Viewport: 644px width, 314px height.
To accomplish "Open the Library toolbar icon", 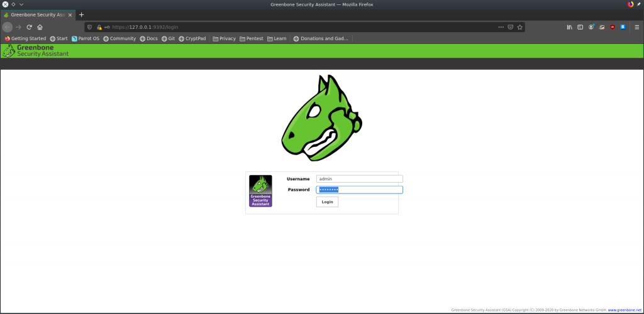I will click(x=570, y=27).
